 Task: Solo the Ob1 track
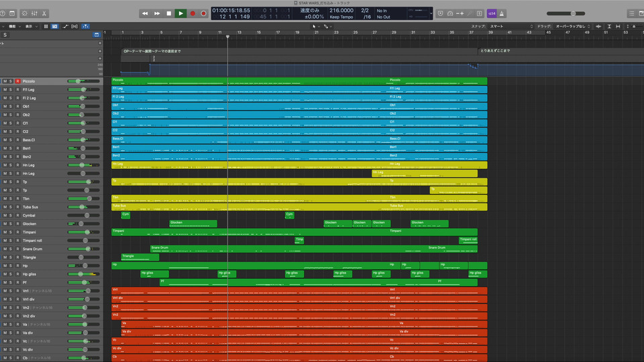coord(11,106)
